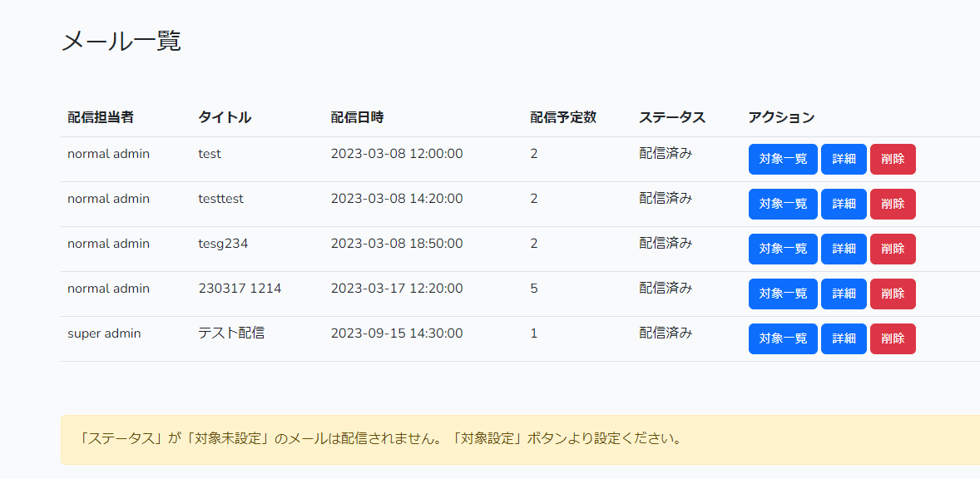View 詳細 for 230317 1214 mail
Viewport: 980px width, 479px height.
(844, 294)
